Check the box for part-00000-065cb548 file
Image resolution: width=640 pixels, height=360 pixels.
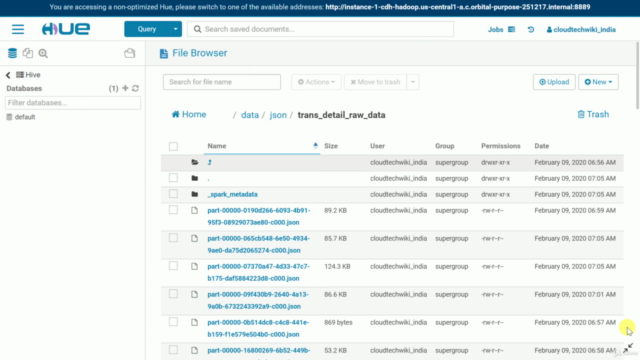pos(173,238)
